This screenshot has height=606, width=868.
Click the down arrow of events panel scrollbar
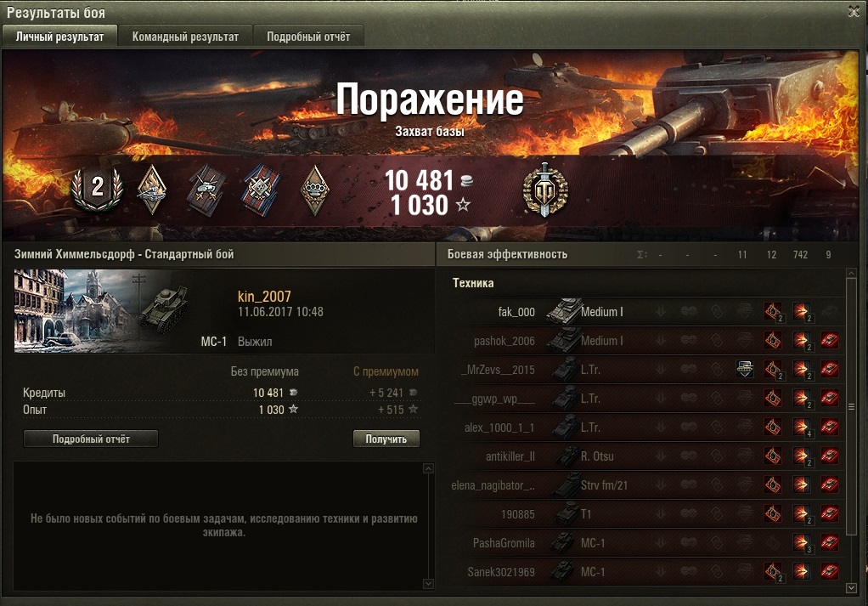(x=428, y=584)
